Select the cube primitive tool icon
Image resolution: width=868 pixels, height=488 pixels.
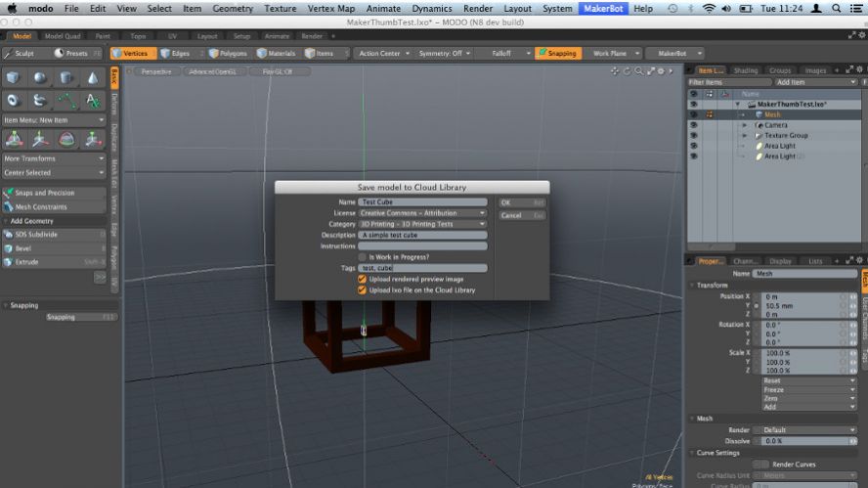14,77
